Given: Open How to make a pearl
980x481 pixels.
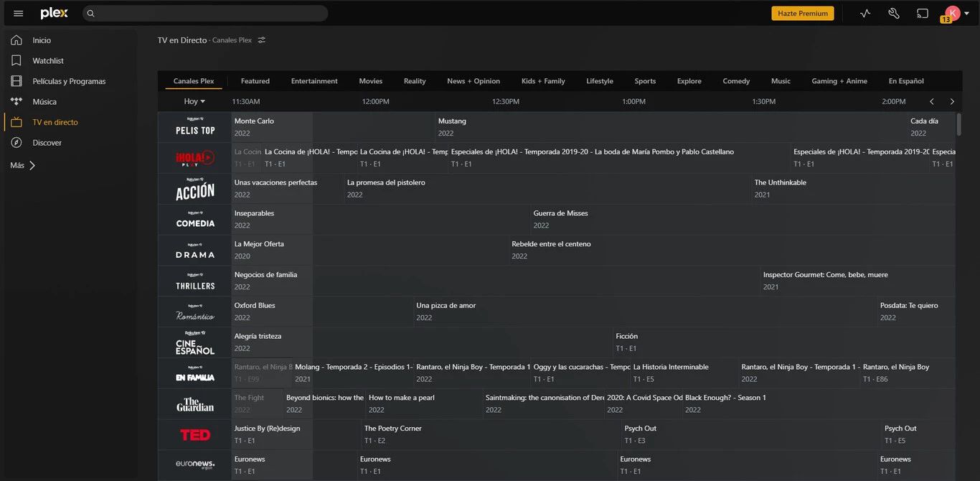Looking at the screenshot, I should [x=425, y=404].
